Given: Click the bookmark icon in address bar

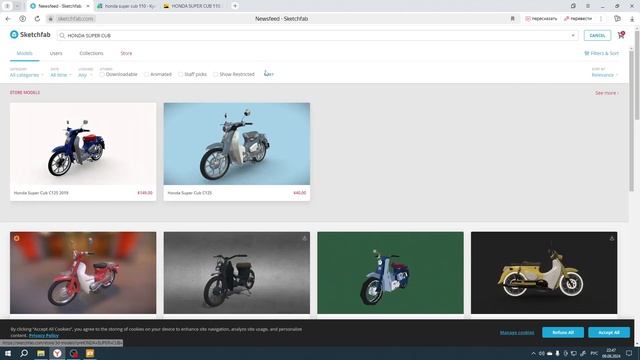Looking at the screenshot, I should (513, 19).
